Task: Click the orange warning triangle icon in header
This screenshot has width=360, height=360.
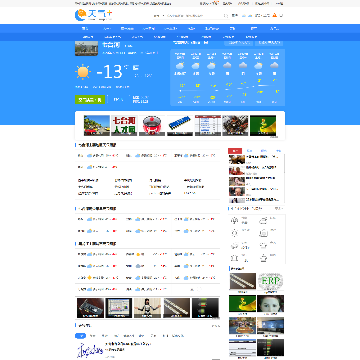Action: (275, 15)
